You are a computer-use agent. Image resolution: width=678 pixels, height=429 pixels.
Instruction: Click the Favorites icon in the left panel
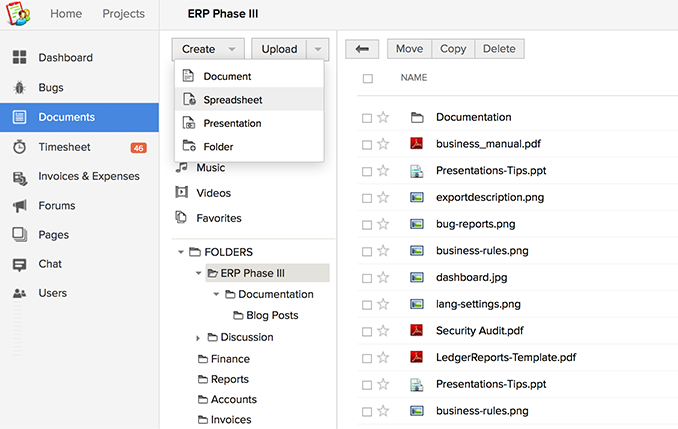(182, 217)
